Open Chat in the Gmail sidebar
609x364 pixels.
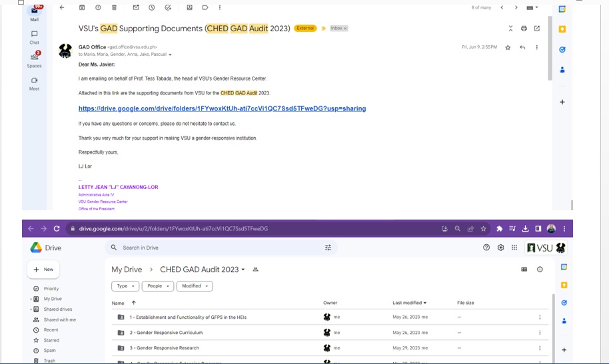pos(34,37)
